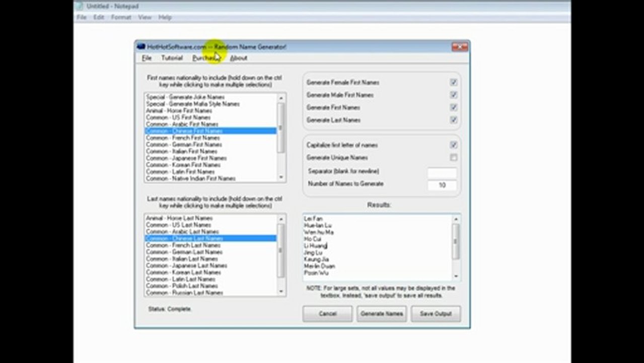
Task: Open Notepad's View menu
Action: [x=145, y=17]
